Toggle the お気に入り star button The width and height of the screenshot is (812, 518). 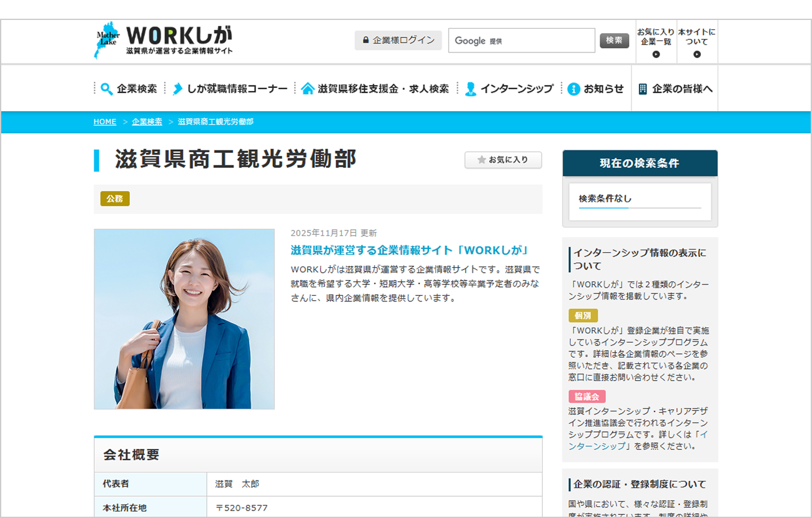(503, 160)
